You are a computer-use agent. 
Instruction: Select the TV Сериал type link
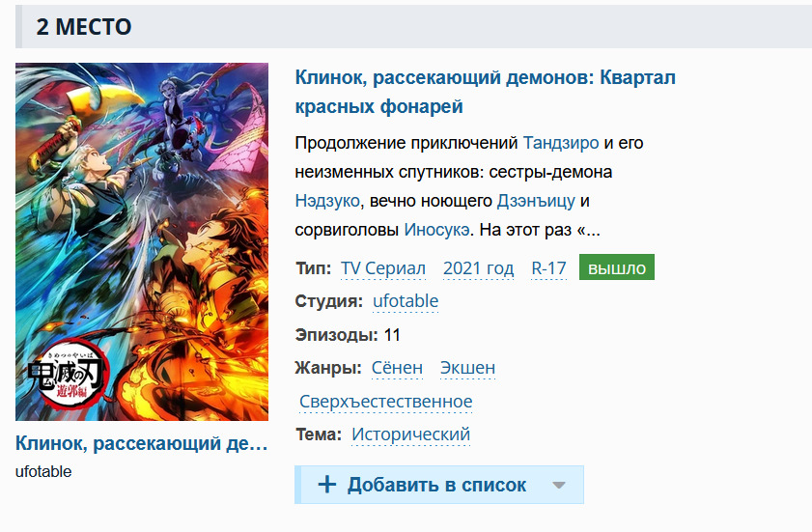[383, 268]
